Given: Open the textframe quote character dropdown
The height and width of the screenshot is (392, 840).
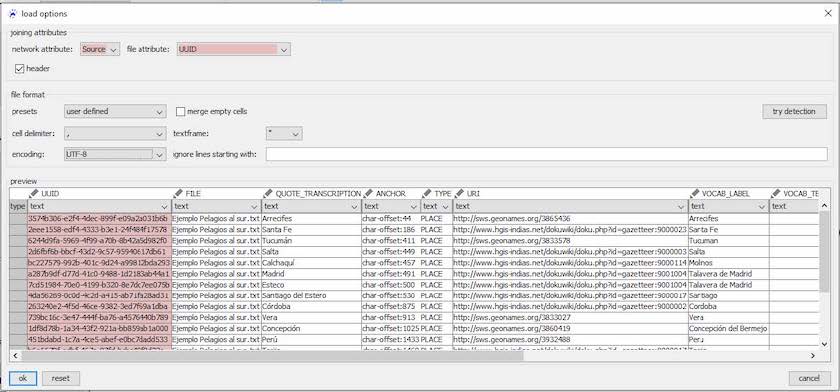Looking at the screenshot, I should (x=284, y=133).
